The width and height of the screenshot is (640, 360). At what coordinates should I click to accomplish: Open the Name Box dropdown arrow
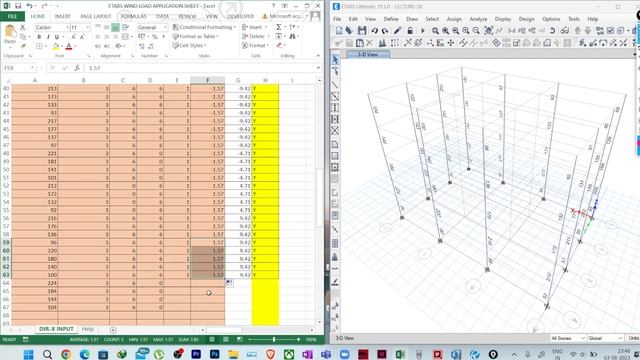point(32,68)
